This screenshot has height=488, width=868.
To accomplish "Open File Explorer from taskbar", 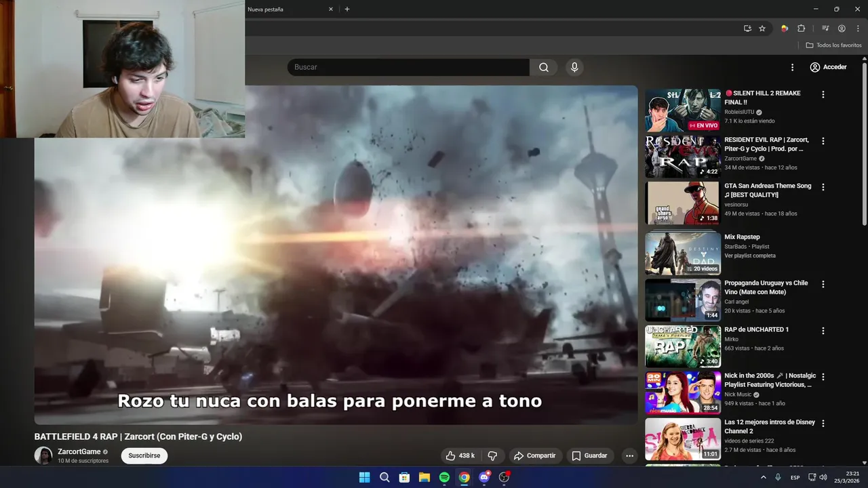I will tap(424, 477).
